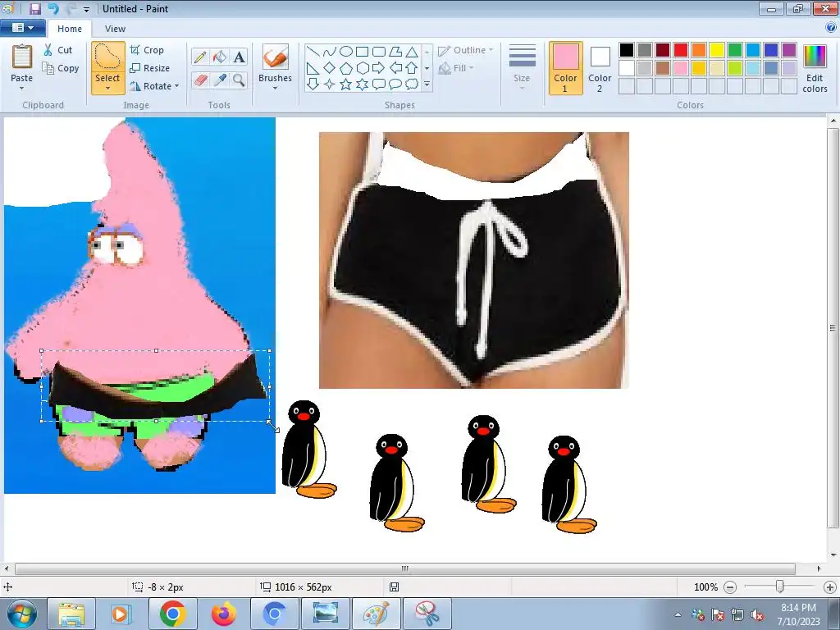Viewport: 840px width, 630px height.
Task: Open the Paste dropdown arrow
Action: click(x=22, y=89)
